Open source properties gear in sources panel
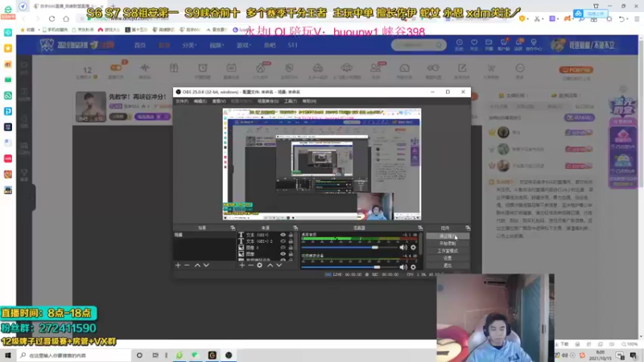Screen dimensions: 644x362 click(x=259, y=265)
